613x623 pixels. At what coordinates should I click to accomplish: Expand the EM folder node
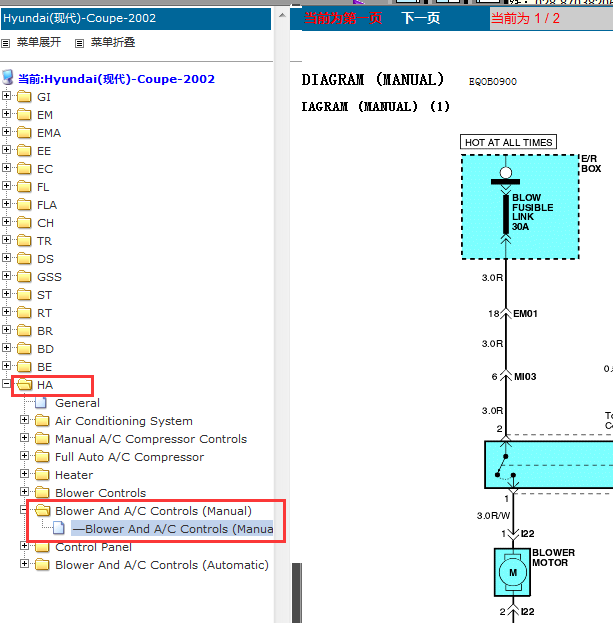coord(6,114)
